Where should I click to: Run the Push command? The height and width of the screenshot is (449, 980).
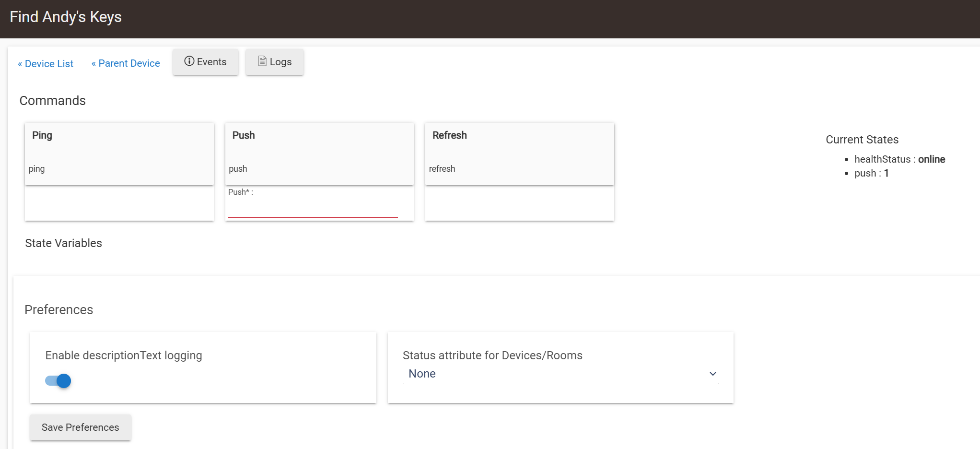pyautogui.click(x=319, y=154)
